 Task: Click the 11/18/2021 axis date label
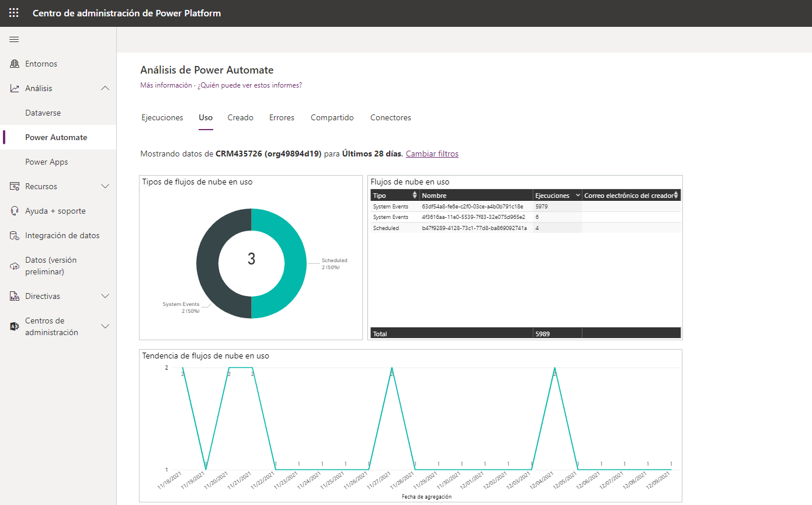click(x=171, y=481)
